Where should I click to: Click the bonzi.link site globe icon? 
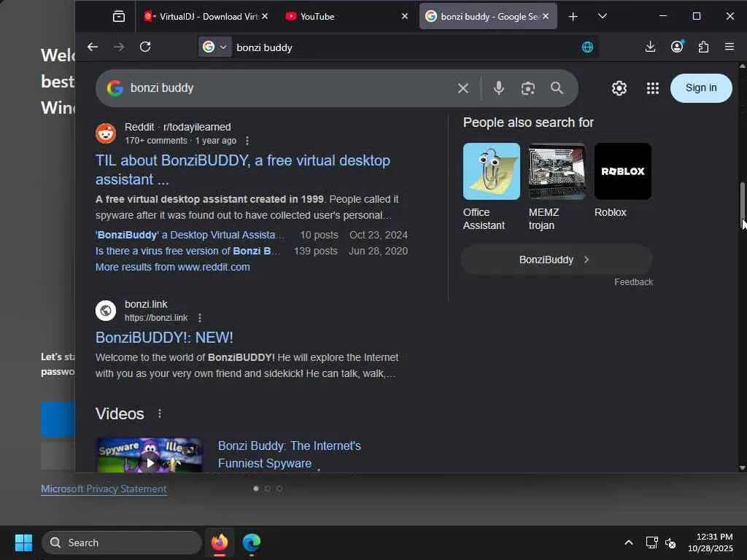pyautogui.click(x=106, y=311)
